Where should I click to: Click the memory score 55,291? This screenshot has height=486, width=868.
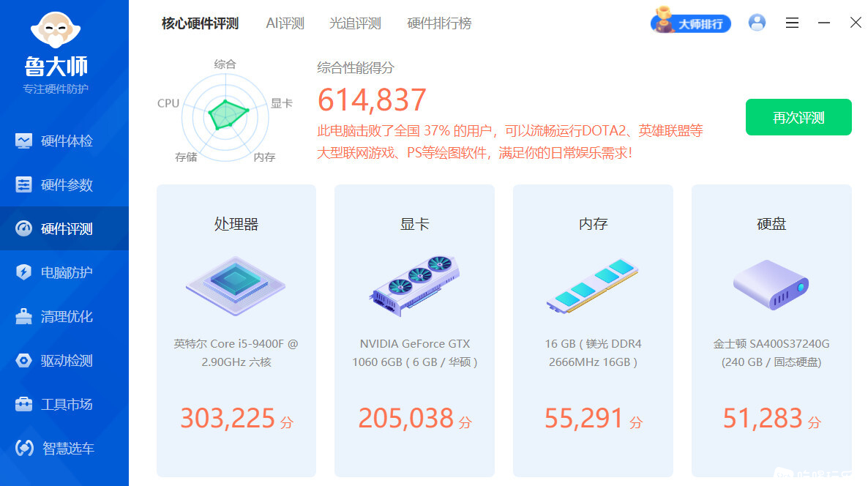pyautogui.click(x=584, y=419)
